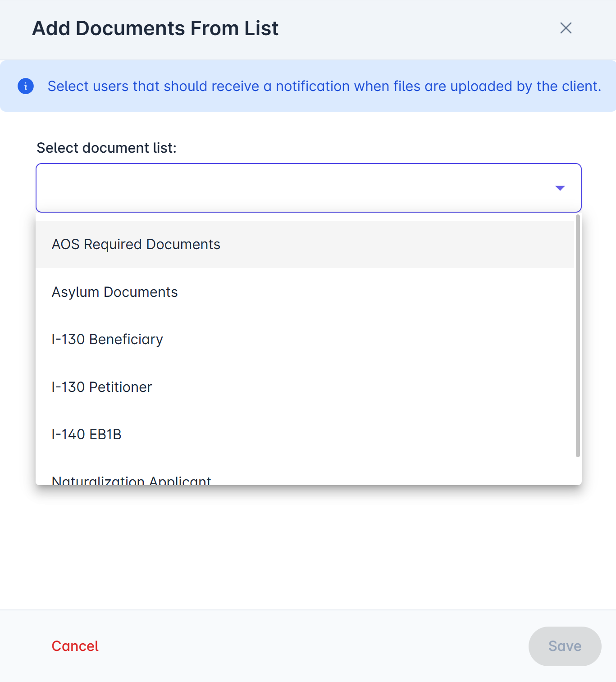Pick the I-130 Beneficiary option
616x682 pixels.
tap(107, 340)
